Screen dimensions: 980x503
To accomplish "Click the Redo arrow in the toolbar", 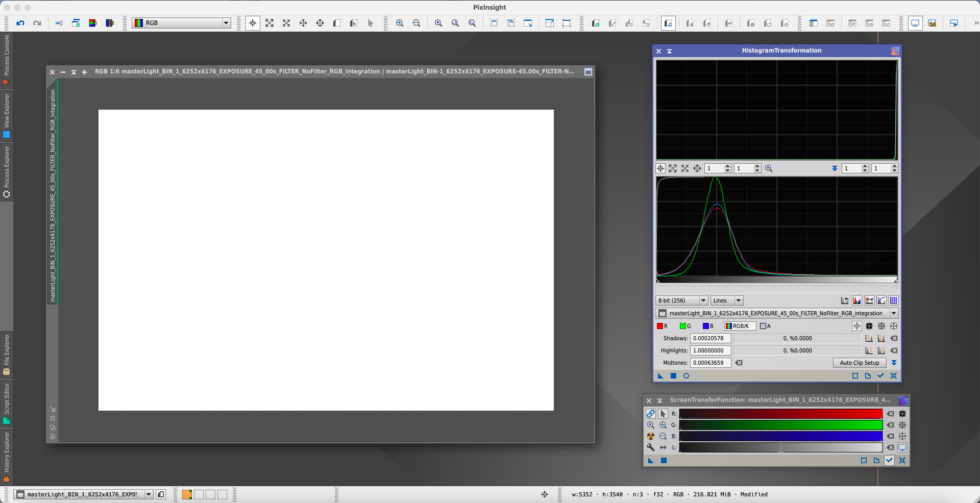I will point(37,23).
